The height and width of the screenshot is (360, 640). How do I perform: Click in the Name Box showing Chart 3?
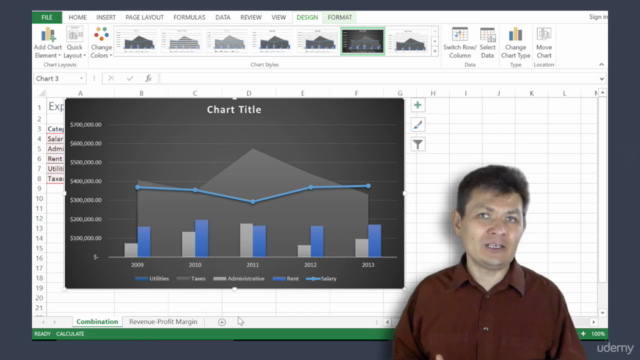(56, 78)
